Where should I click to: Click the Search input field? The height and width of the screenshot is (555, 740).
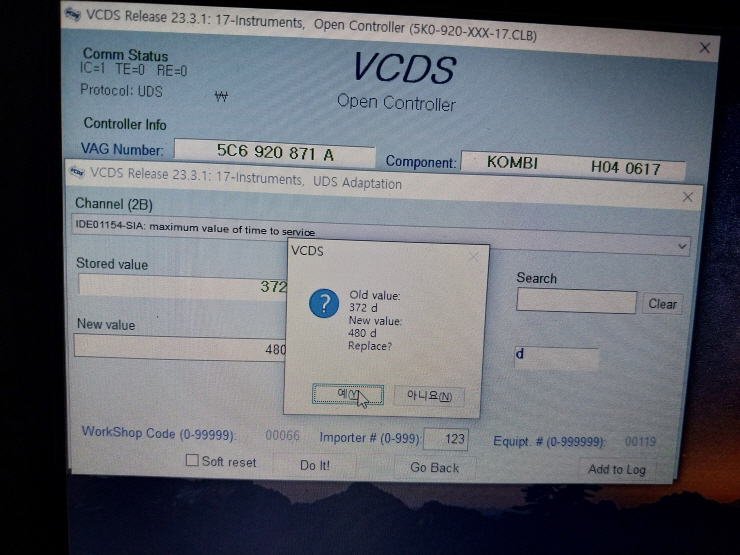tap(576, 301)
